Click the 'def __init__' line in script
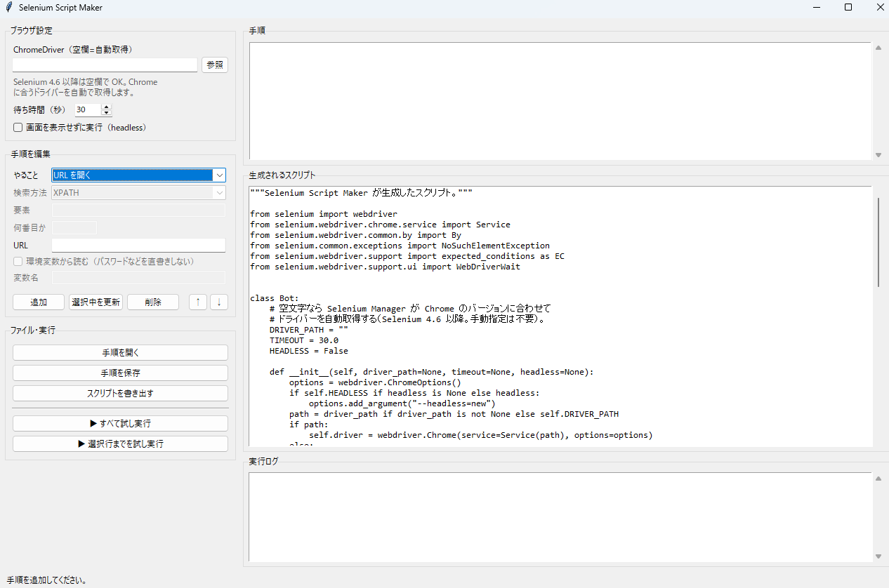889x588 pixels. (x=432, y=372)
